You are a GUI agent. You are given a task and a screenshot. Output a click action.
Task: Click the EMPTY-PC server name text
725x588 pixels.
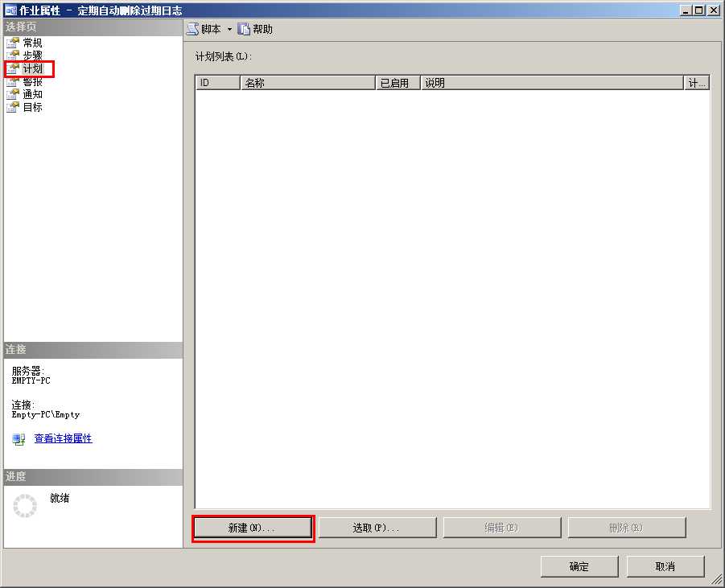(31, 380)
